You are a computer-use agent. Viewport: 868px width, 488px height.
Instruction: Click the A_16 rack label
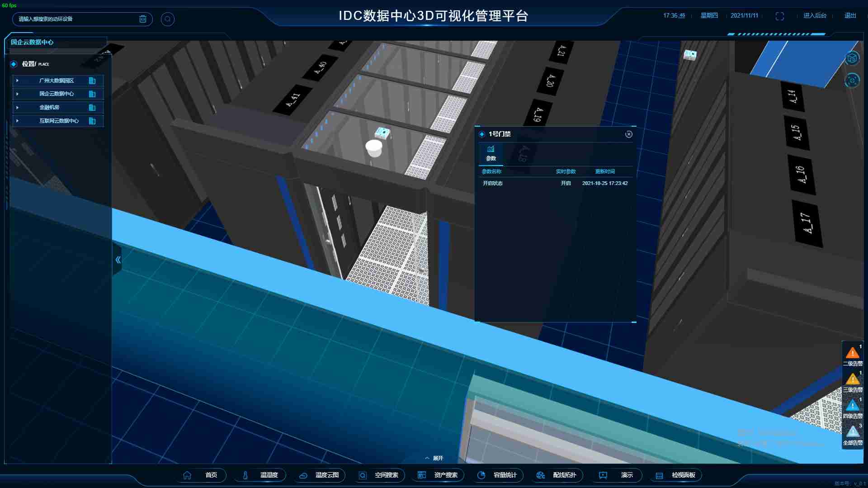(x=802, y=175)
